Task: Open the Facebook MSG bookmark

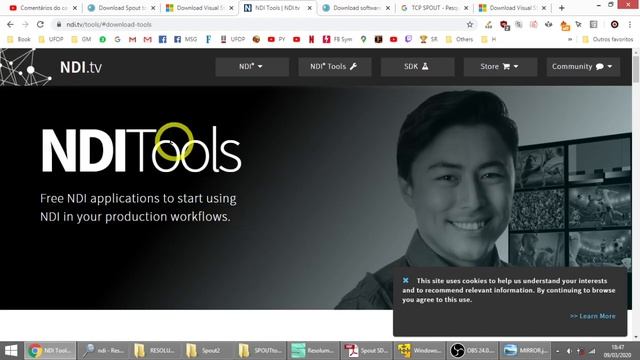Action: tap(185, 39)
